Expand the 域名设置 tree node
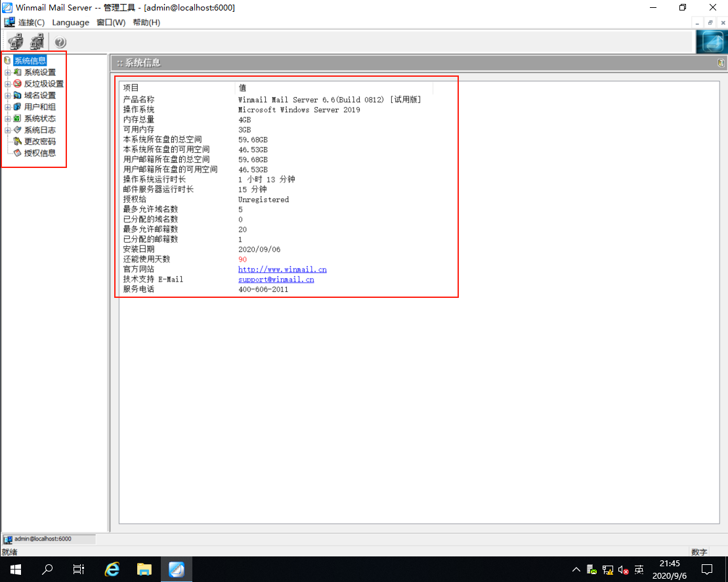Image resolution: width=728 pixels, height=582 pixels. (x=7, y=96)
